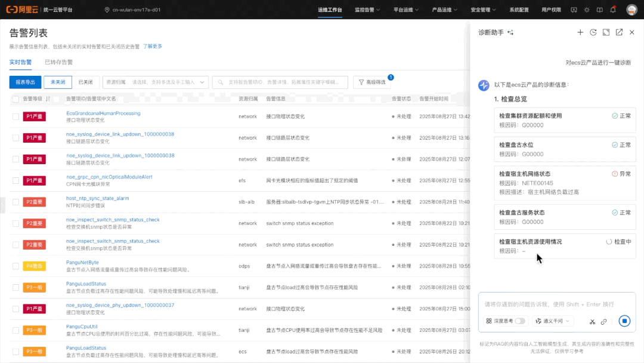
Task: Open the 产品运维 dropdown menu
Action: tap(444, 10)
